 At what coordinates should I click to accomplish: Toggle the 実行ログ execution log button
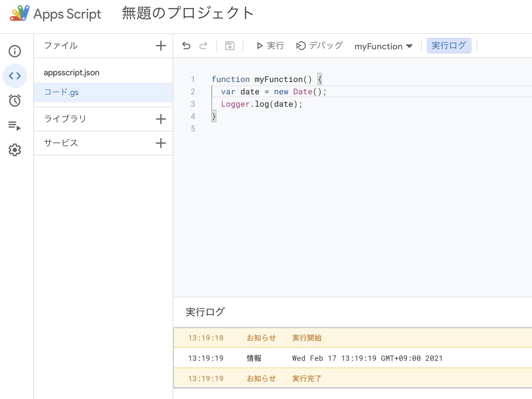[449, 46]
